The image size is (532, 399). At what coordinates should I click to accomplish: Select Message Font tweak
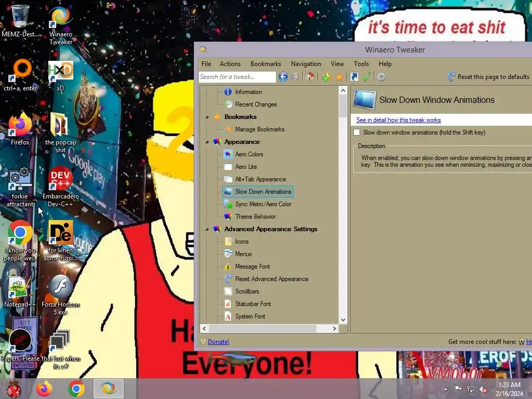[x=252, y=267]
